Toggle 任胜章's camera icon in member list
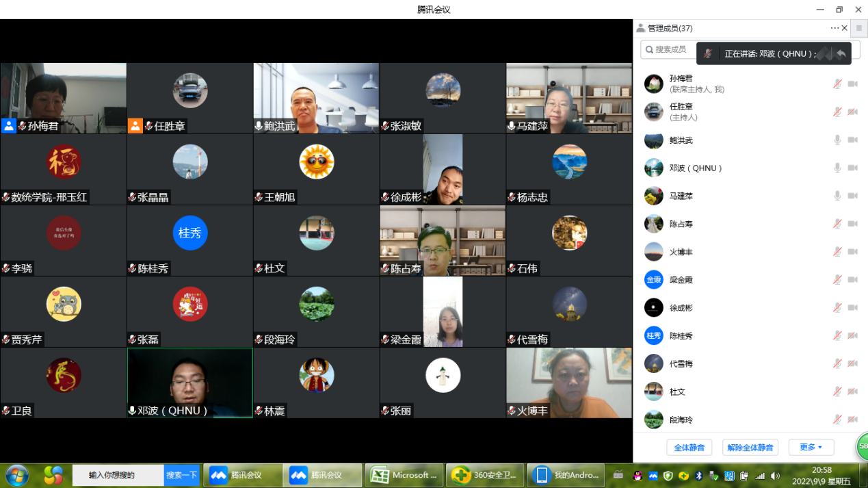This screenshot has width=868, height=488. pyautogui.click(x=852, y=112)
